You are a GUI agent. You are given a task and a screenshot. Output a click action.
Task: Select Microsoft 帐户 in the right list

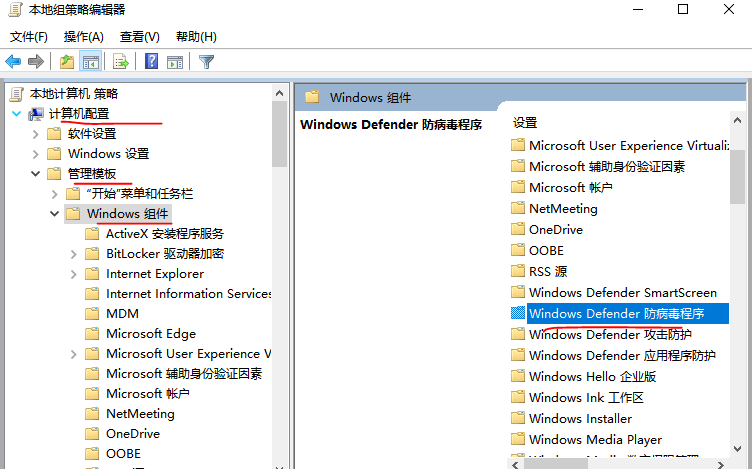(x=570, y=188)
